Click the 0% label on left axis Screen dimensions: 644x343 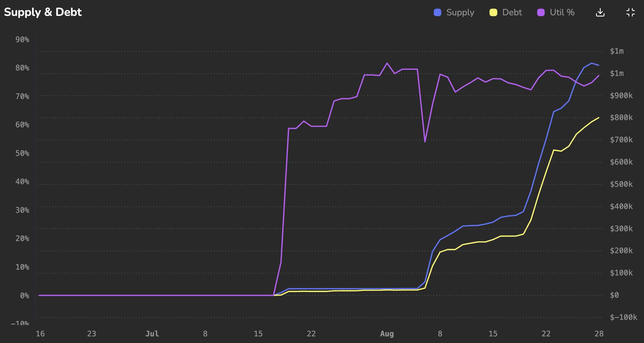[x=25, y=296]
